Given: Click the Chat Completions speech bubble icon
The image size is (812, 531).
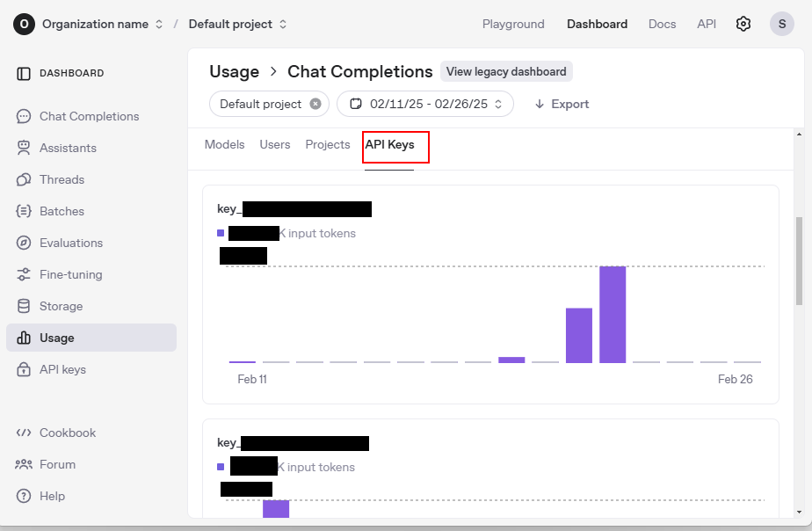Looking at the screenshot, I should (x=24, y=116).
